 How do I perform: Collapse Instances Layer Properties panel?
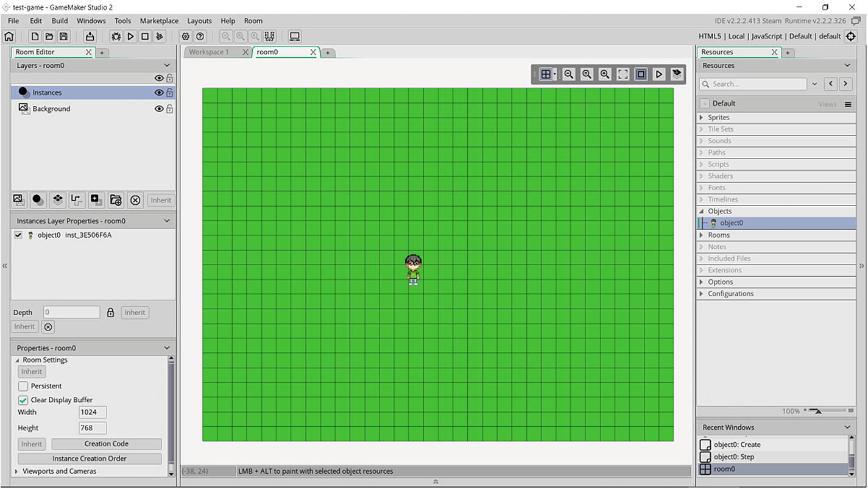click(167, 221)
